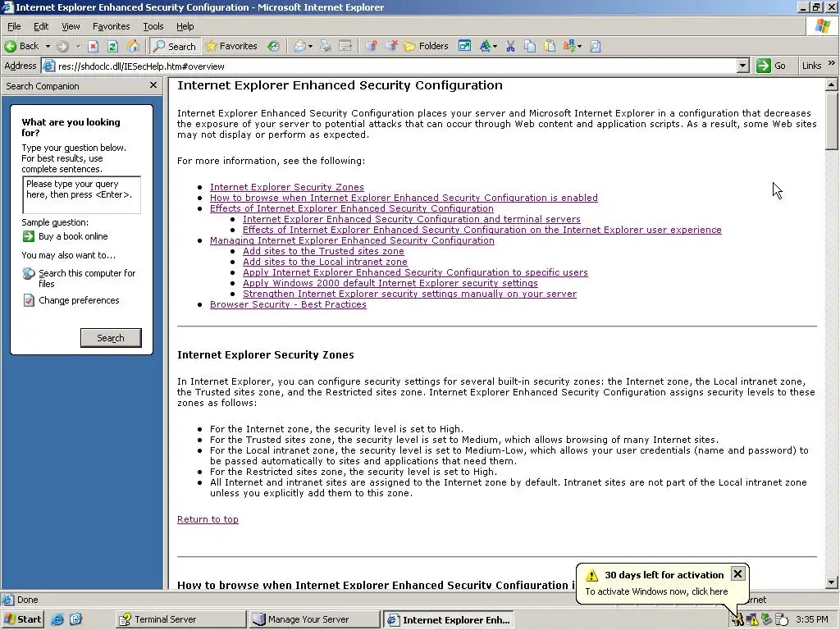Open the Edit menu
Screen dimensions: 840x630
[41, 26]
